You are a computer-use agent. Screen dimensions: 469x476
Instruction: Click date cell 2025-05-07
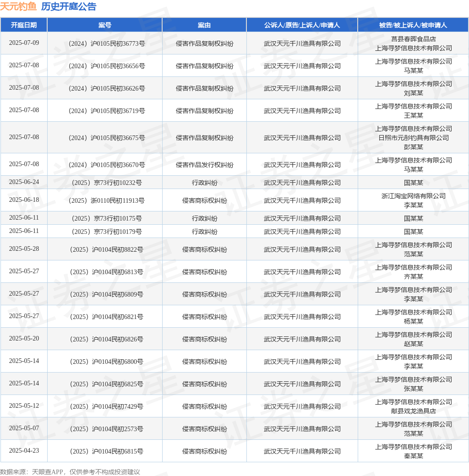tap(24, 428)
